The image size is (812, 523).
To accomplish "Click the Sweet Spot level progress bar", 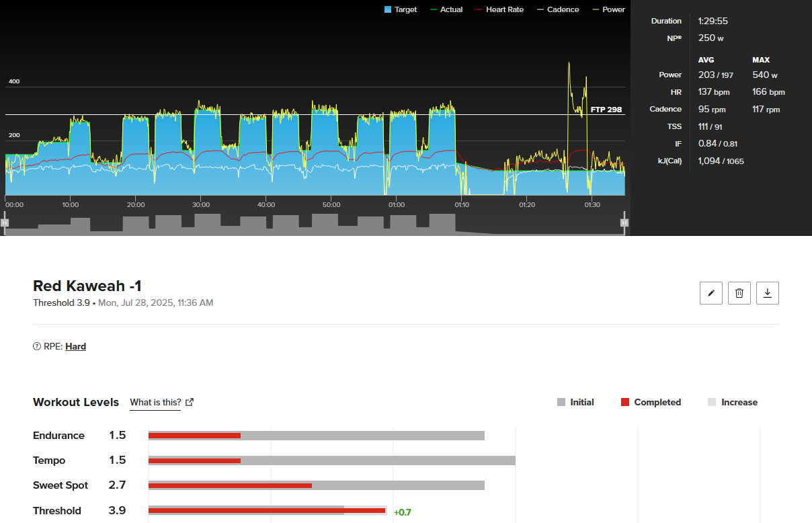I will pyautogui.click(x=317, y=485).
